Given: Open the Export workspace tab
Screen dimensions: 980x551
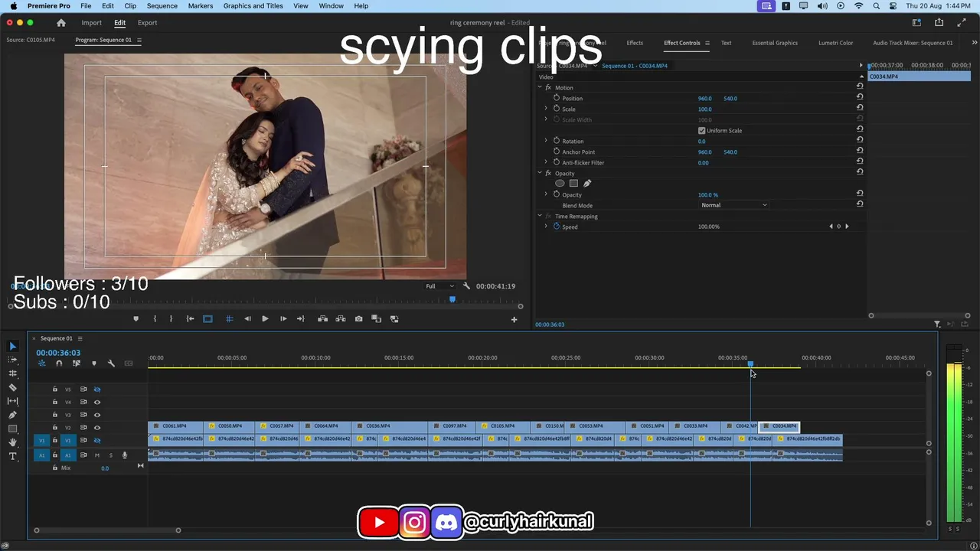Looking at the screenshot, I should pos(147,23).
